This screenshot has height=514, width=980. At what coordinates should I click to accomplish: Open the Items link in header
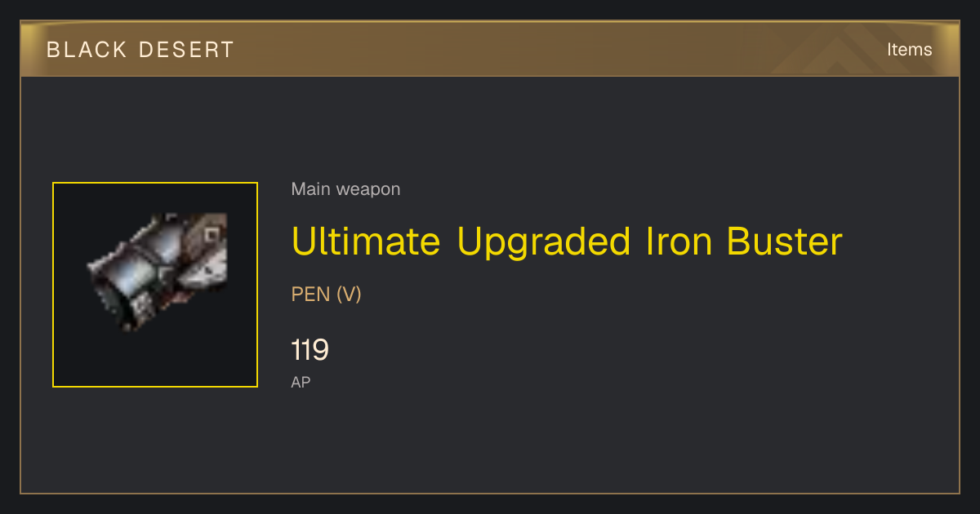[x=909, y=50]
